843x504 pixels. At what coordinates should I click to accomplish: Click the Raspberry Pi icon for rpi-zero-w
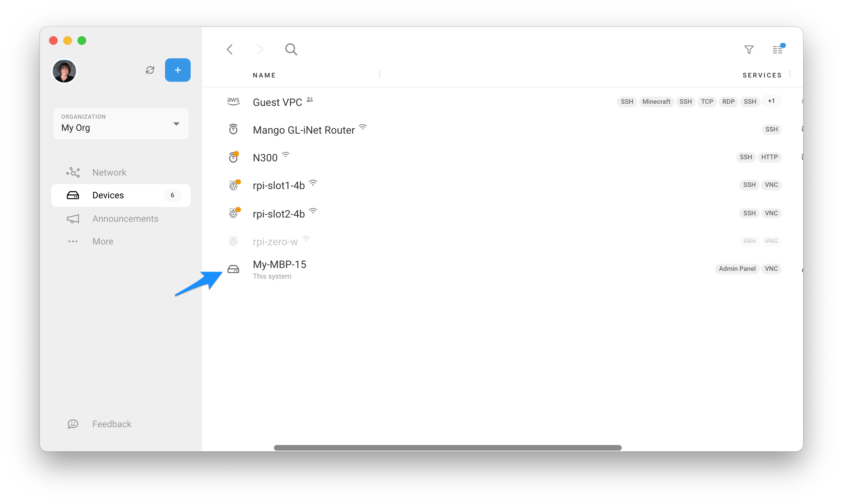pos(233,241)
